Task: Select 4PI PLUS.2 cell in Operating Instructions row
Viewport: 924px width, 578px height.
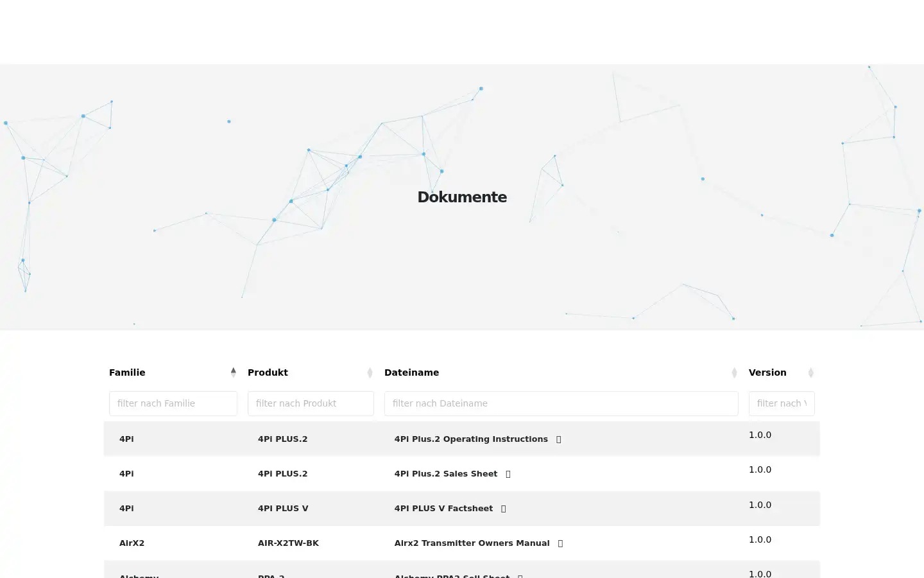Action: [x=282, y=439]
